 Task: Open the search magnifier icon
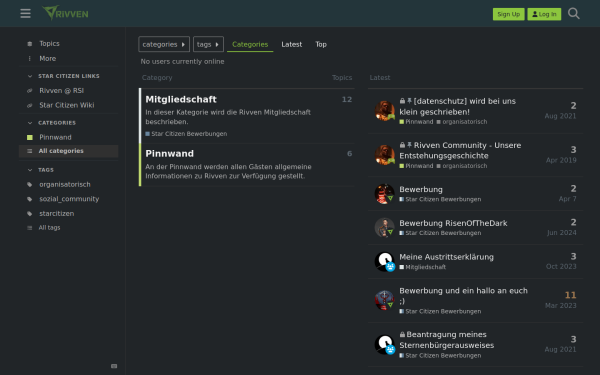[574, 13]
